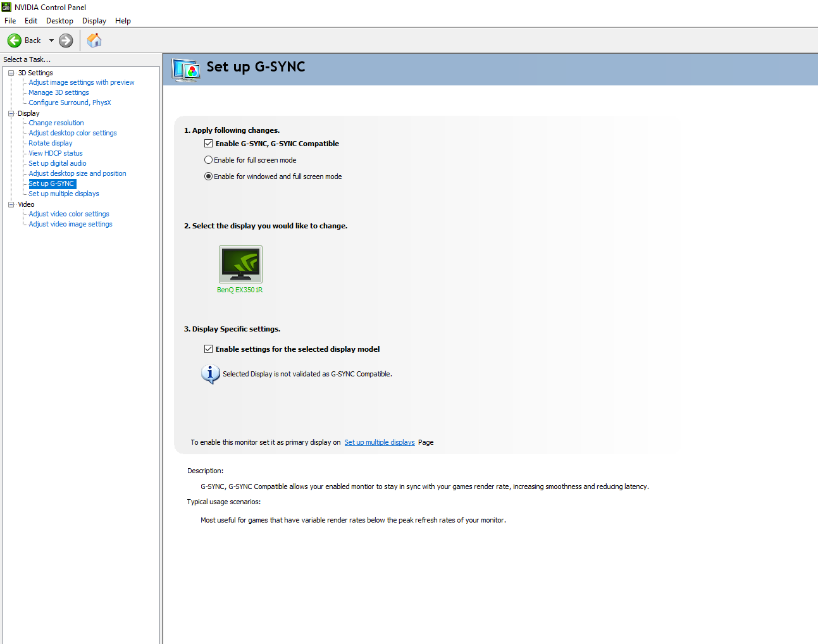818x644 pixels.
Task: Click the Video category label
Action: 26,204
